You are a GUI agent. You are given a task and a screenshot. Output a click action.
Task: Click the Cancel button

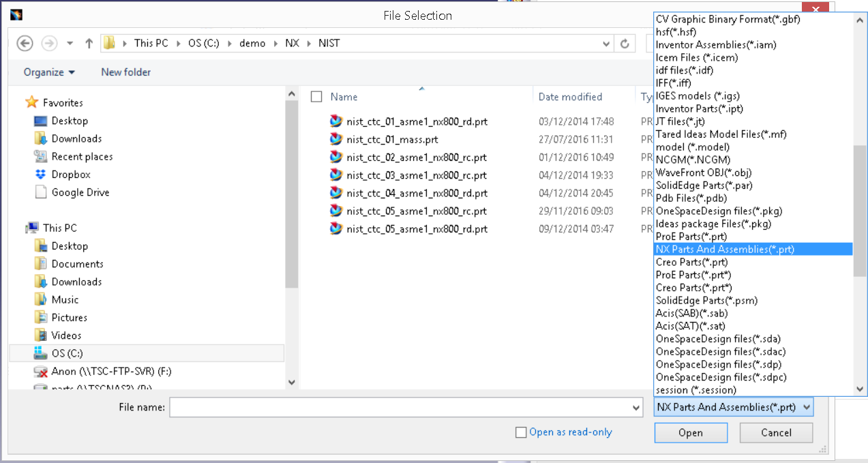pos(776,432)
